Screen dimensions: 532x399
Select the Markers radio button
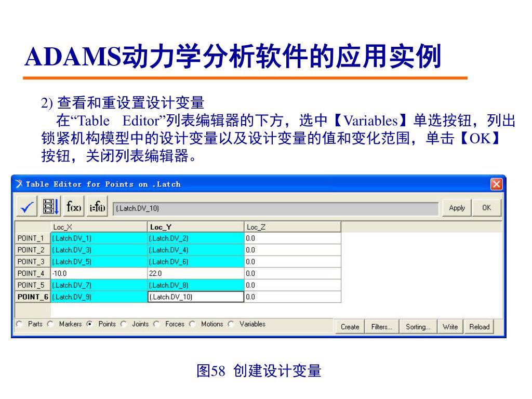coord(50,324)
